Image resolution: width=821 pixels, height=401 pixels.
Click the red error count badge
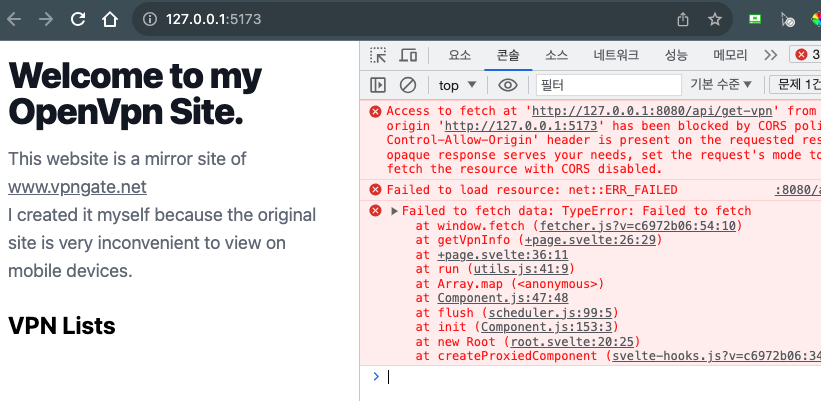(805, 54)
